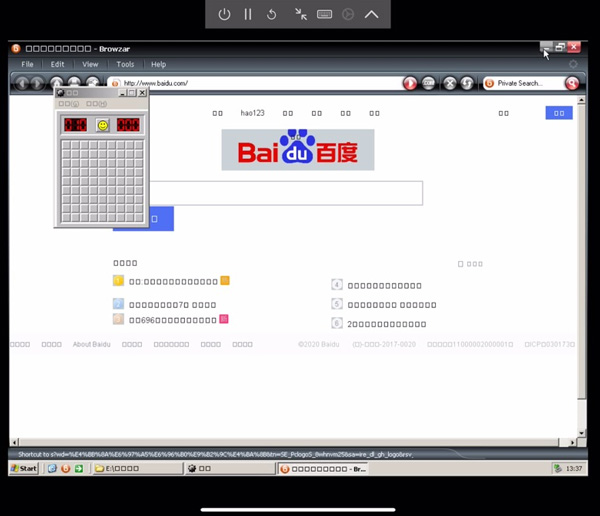Click the Windows Start button
Image resolution: width=600 pixels, height=516 pixels.
click(24, 469)
